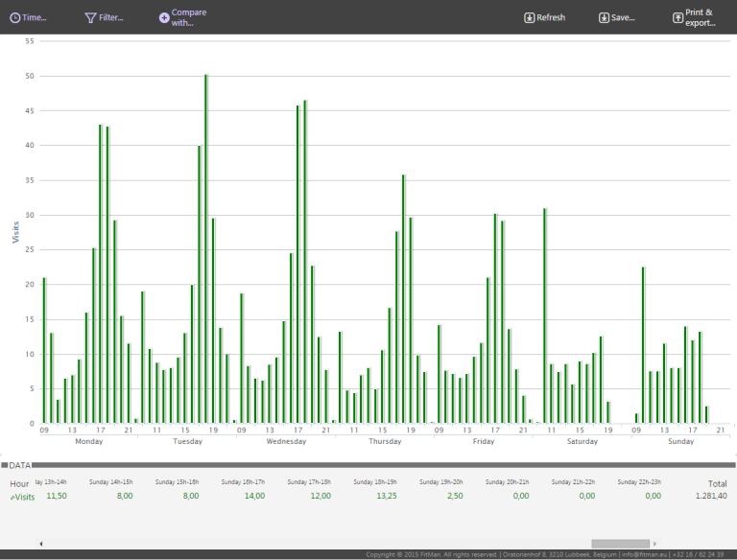Open the Time options clock icon
737x560 pixels.
click(x=15, y=18)
